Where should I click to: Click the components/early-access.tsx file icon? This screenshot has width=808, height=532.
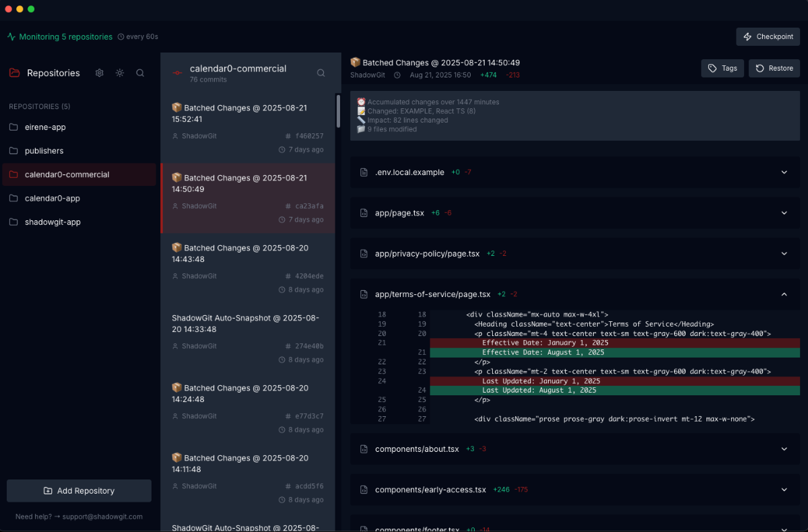coord(364,490)
